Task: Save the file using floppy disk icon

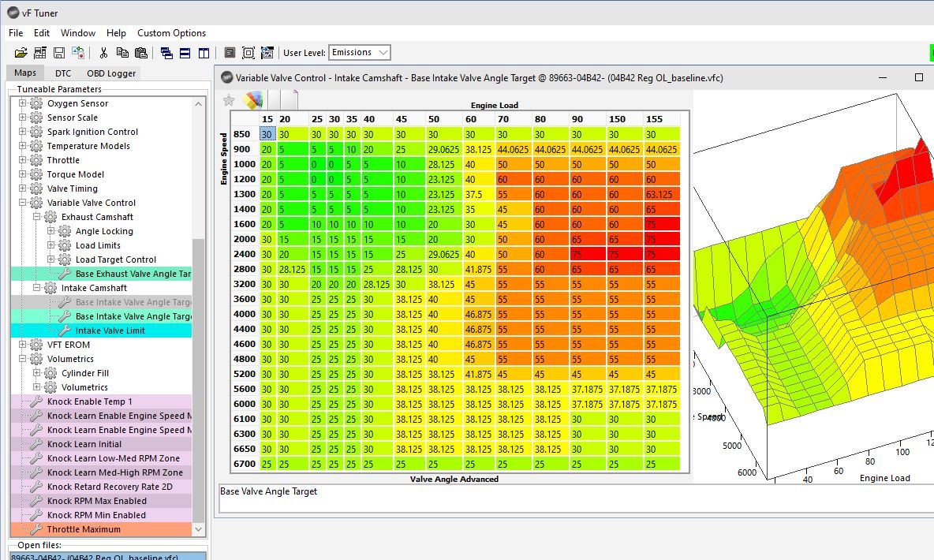Action: pos(59,53)
